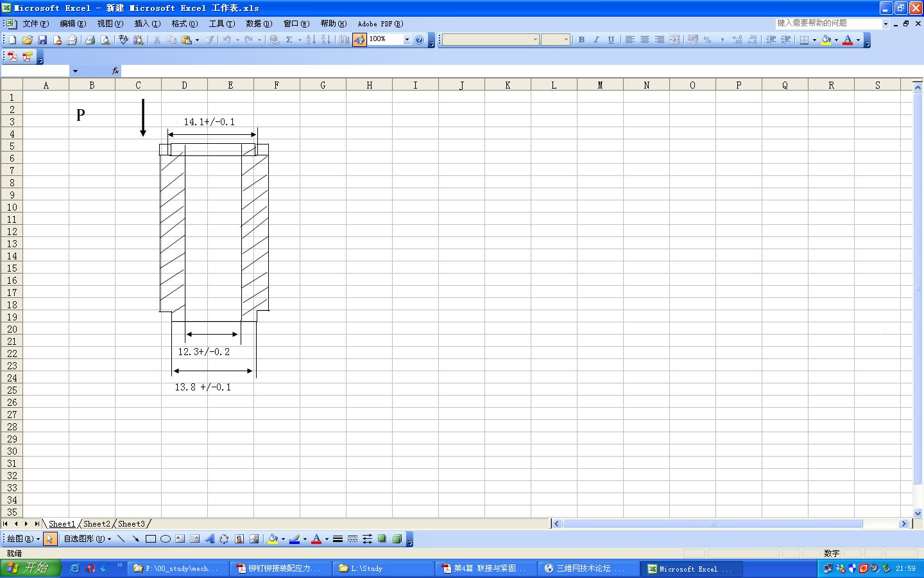Open the Font size combo box
This screenshot has height=578, width=924.
tap(555, 40)
